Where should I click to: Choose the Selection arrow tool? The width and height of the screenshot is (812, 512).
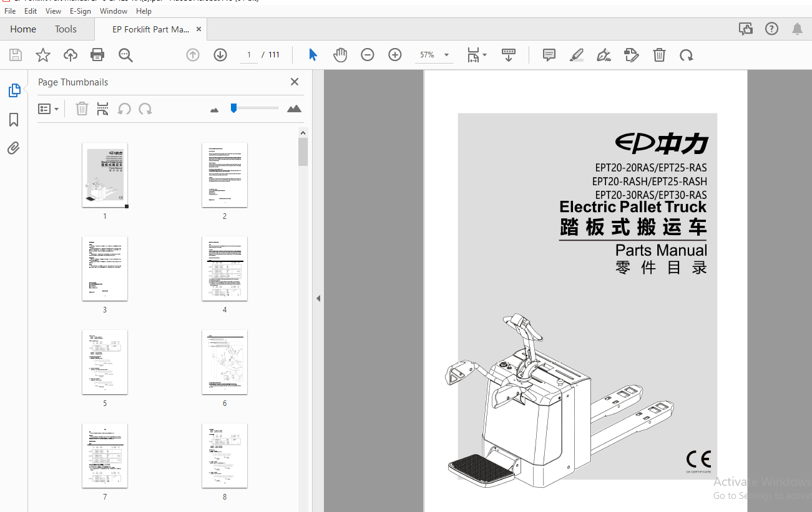(x=313, y=55)
